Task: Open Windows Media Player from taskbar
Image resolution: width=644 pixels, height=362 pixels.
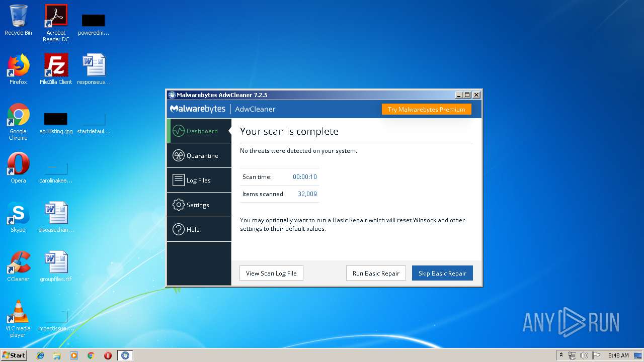Action: (74, 355)
